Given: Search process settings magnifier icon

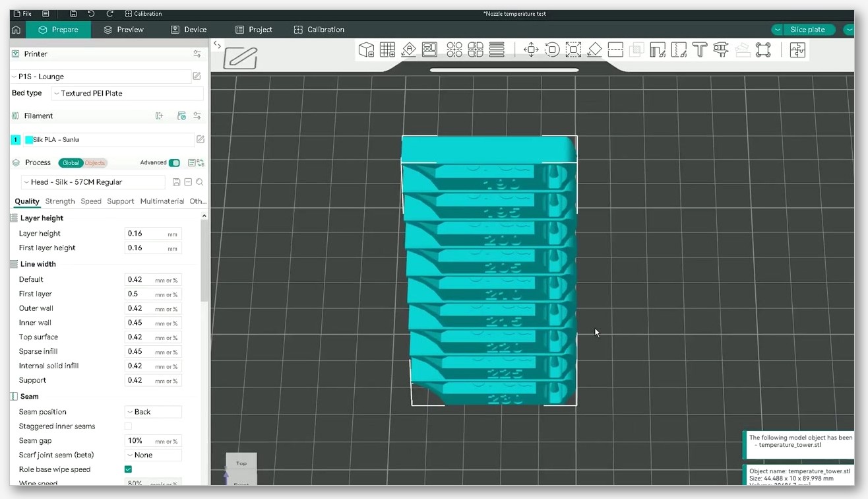Looking at the screenshot, I should tap(199, 182).
